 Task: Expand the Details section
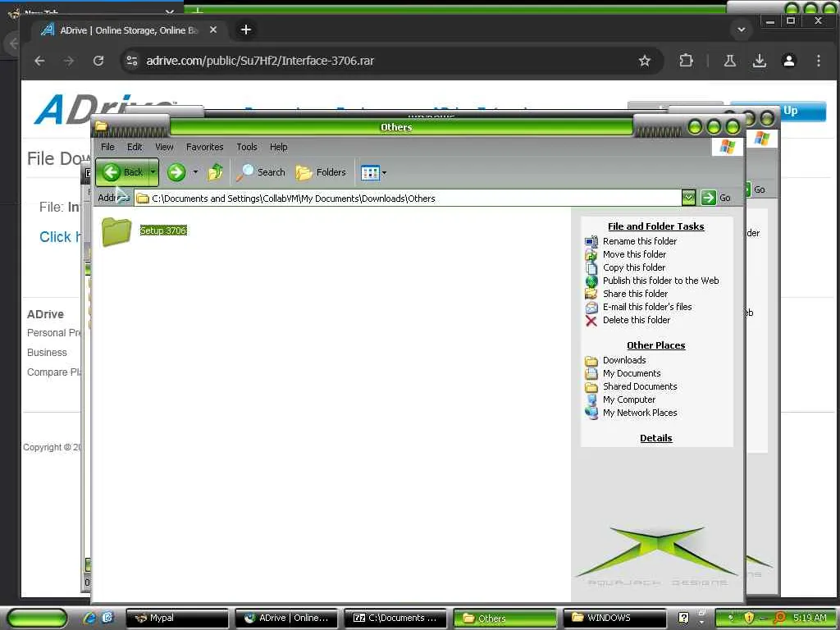point(655,438)
